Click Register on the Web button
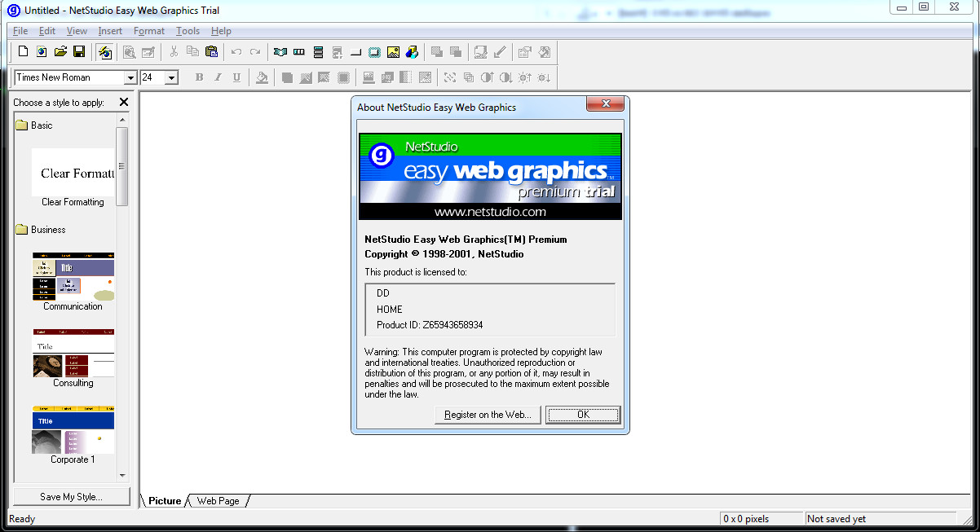Viewport: 980px width, 532px height. pyautogui.click(x=488, y=415)
